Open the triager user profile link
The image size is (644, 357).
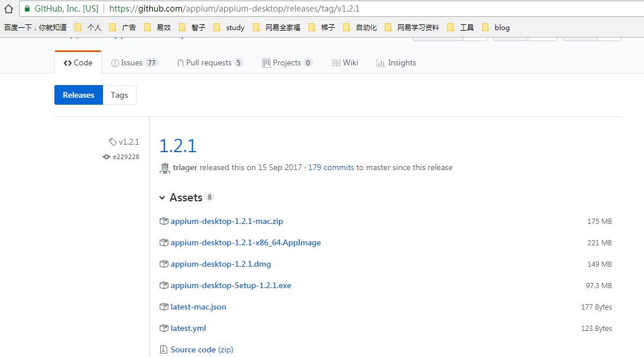(185, 167)
